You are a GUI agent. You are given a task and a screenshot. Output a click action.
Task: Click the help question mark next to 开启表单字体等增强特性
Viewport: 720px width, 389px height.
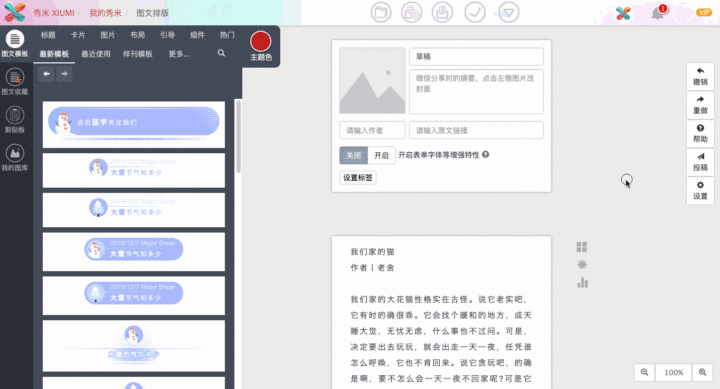click(485, 155)
